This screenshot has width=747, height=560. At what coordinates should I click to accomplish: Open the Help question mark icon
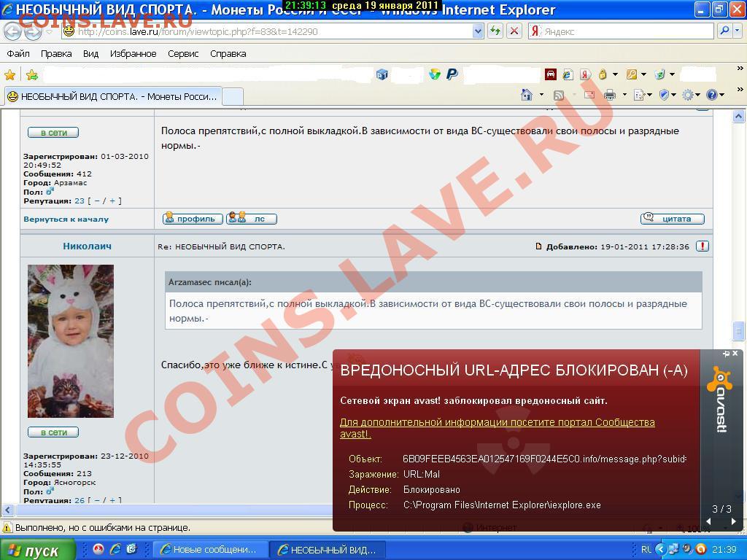point(712,96)
